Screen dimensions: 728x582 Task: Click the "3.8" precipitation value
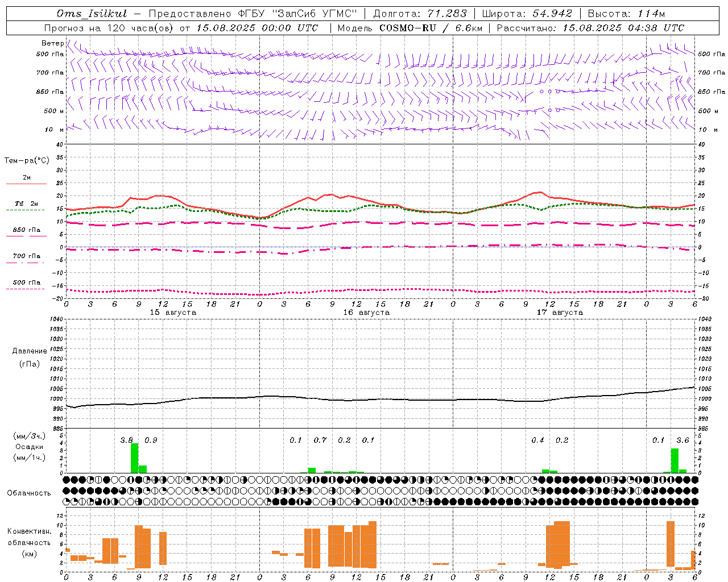[127, 440]
